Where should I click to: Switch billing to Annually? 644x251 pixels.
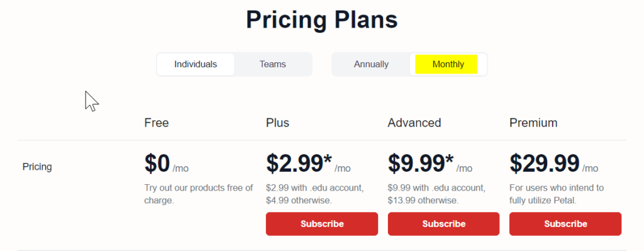click(371, 65)
